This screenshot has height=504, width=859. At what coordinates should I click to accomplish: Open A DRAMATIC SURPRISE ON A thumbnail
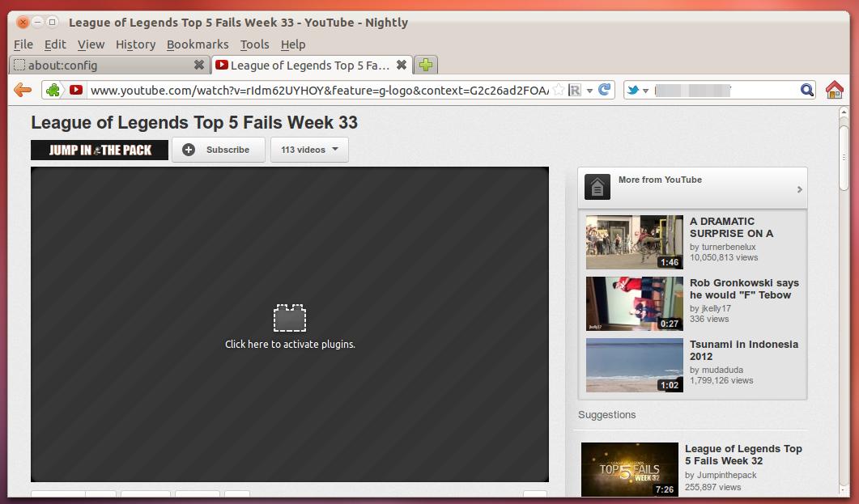tap(635, 242)
